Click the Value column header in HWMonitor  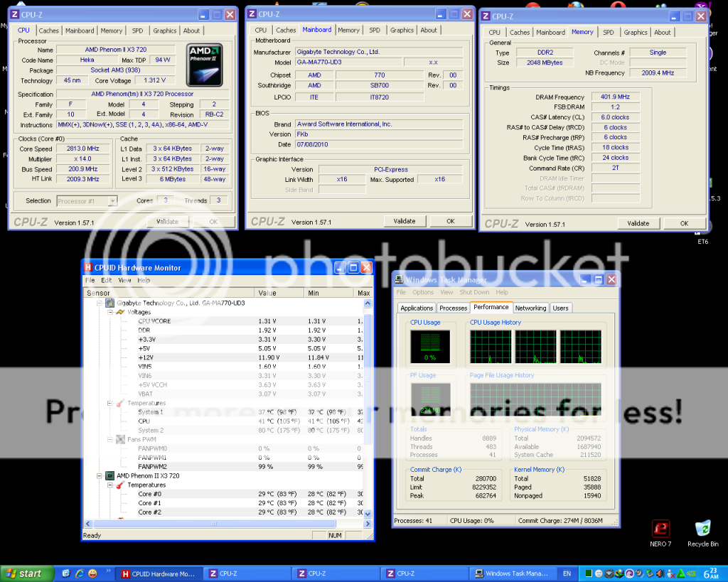point(279,293)
